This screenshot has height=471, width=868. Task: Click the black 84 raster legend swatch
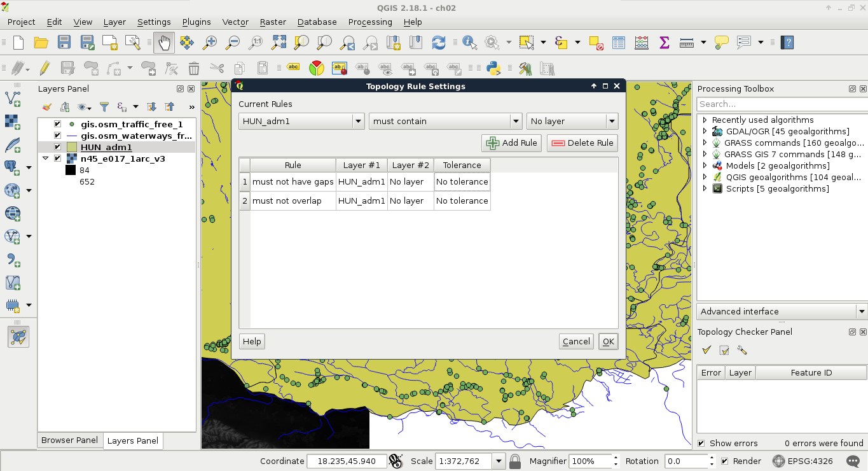[70, 170]
